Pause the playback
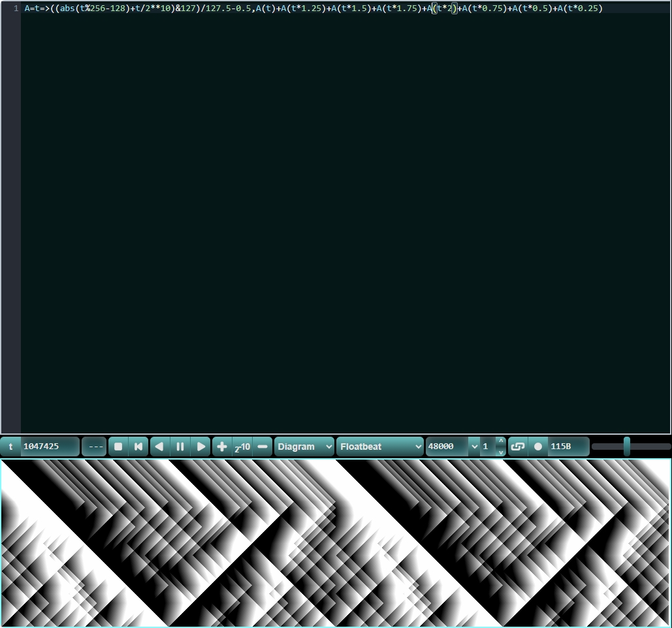Image resolution: width=672 pixels, height=628 pixels. 180,447
